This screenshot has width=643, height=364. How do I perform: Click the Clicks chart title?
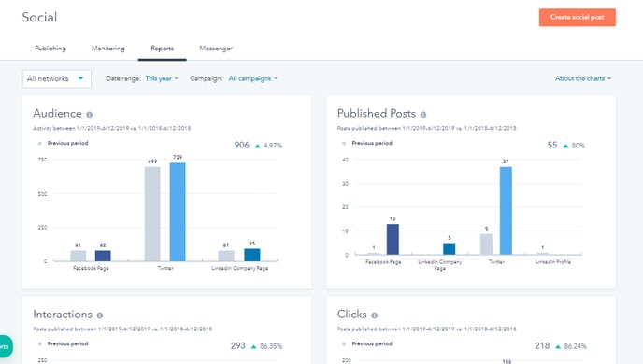point(351,315)
